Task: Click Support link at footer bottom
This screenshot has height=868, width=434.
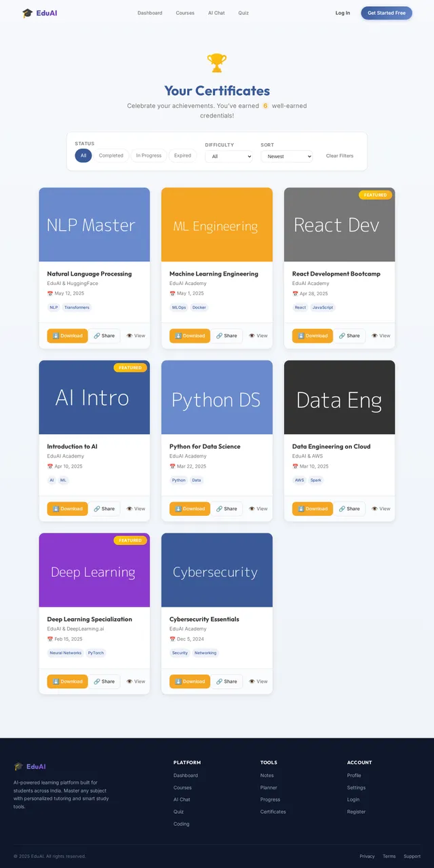Action: click(412, 856)
